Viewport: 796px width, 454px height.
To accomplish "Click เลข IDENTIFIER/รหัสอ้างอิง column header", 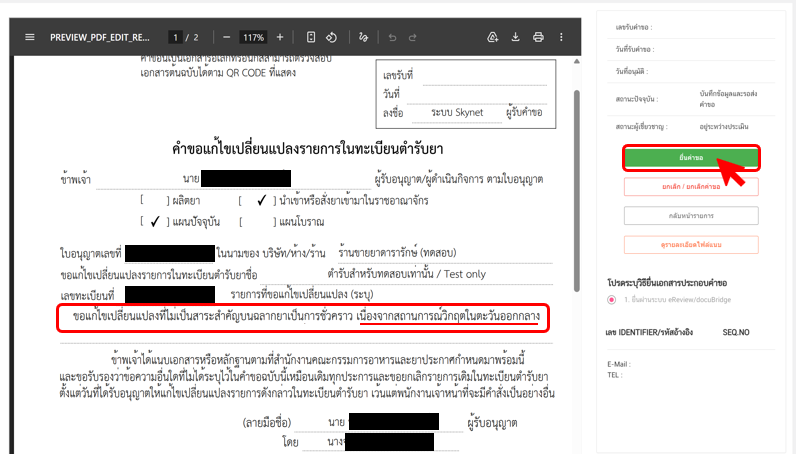I will [x=649, y=332].
